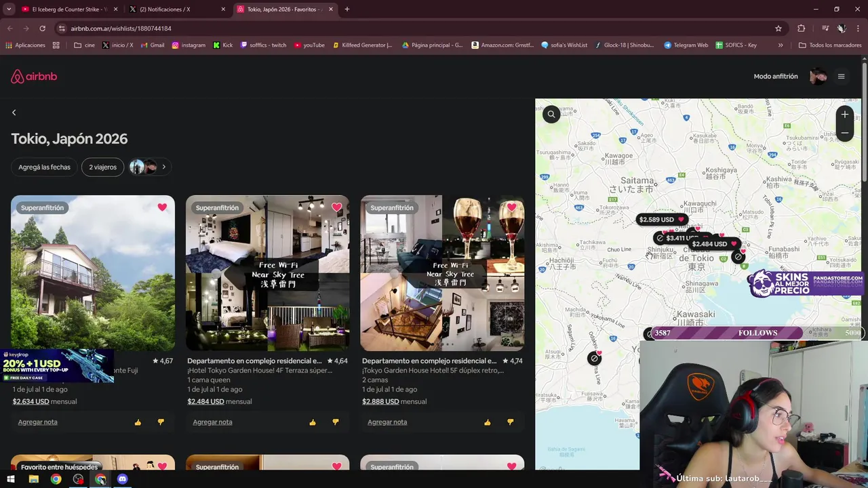Open the Favorito entre huéspedes listing
Viewport: 868px width, 488px height.
pos(93,463)
